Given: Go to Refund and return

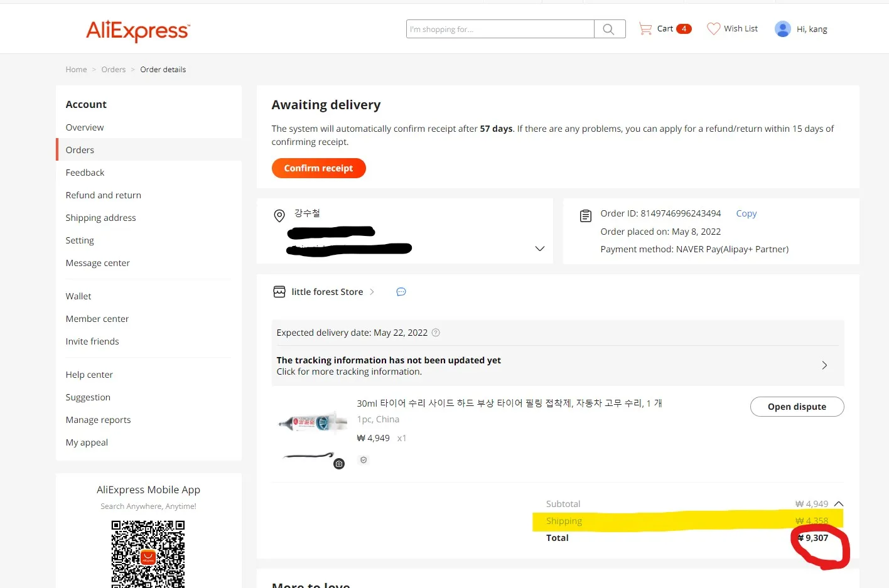Looking at the screenshot, I should 104,195.
